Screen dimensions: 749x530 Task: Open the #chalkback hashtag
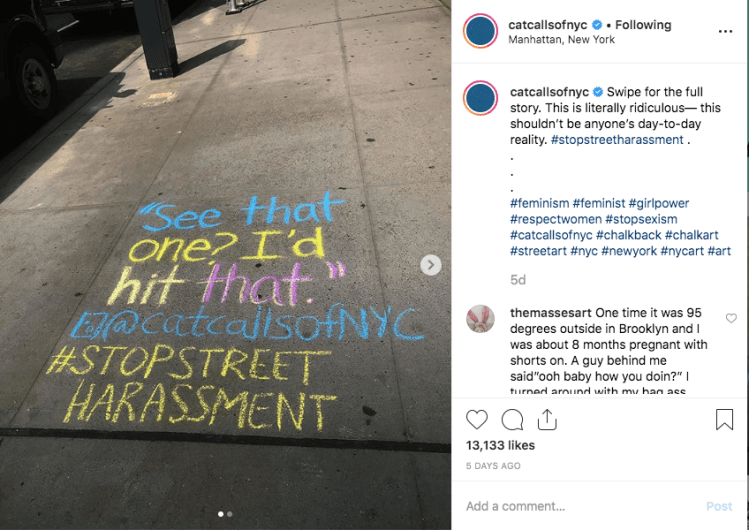tap(629, 235)
